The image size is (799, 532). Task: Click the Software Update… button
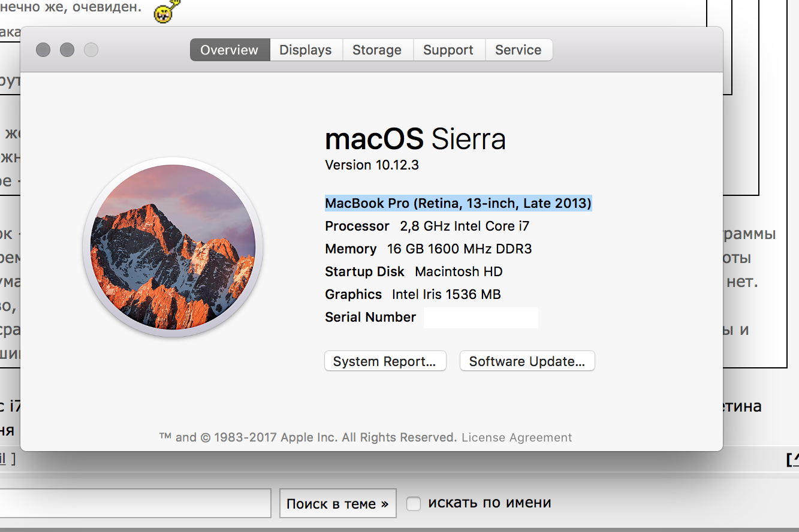527,361
